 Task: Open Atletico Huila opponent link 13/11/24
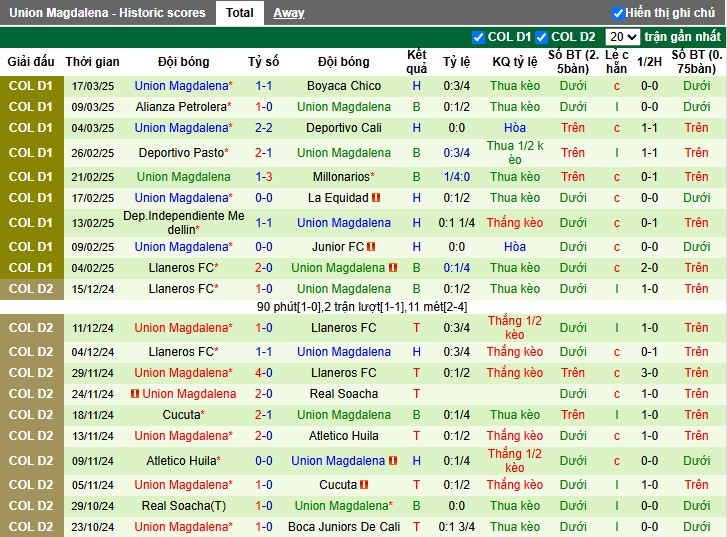pos(344,436)
